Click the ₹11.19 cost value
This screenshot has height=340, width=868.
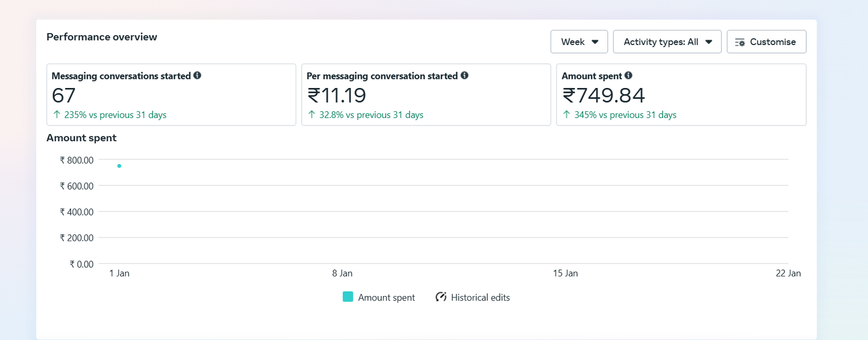click(x=337, y=96)
